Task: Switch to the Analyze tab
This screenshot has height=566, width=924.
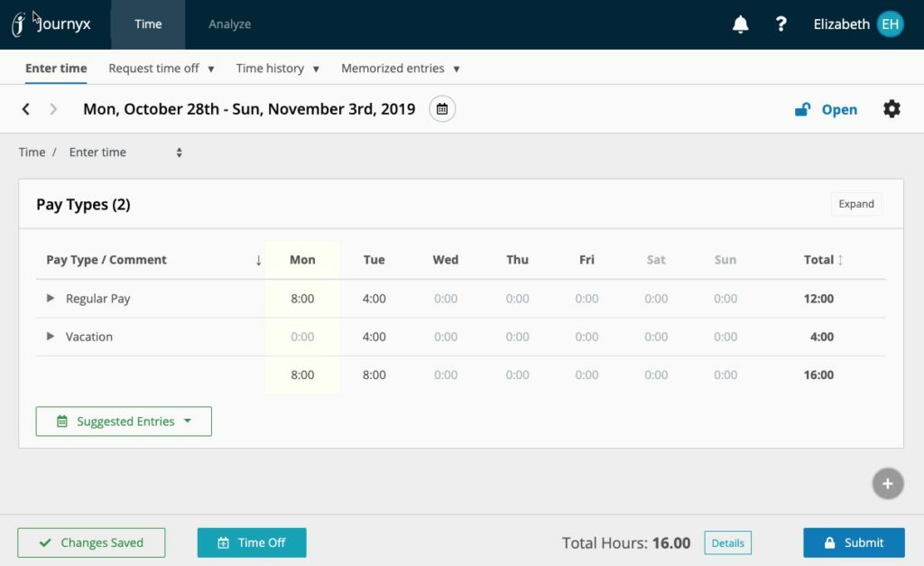Action: [229, 24]
